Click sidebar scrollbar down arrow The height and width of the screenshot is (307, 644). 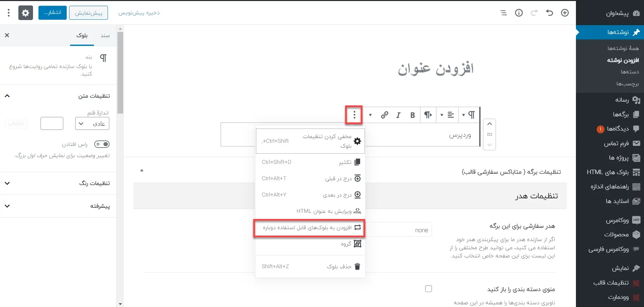click(120, 304)
